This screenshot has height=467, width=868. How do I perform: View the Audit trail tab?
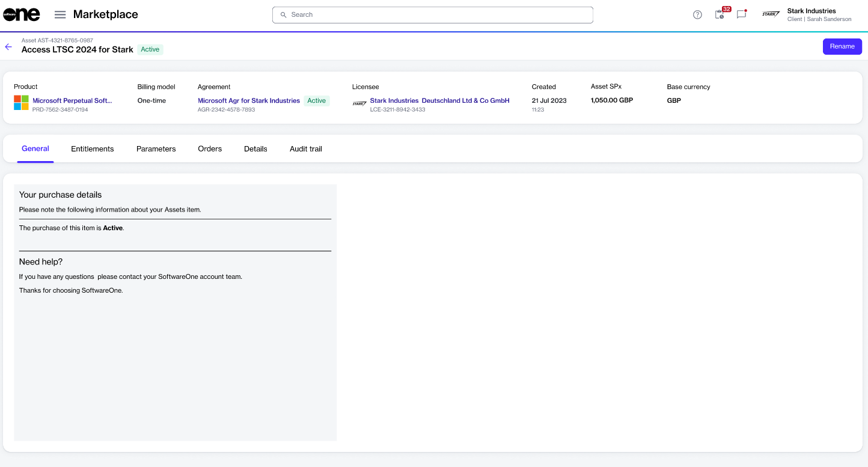coord(305,149)
